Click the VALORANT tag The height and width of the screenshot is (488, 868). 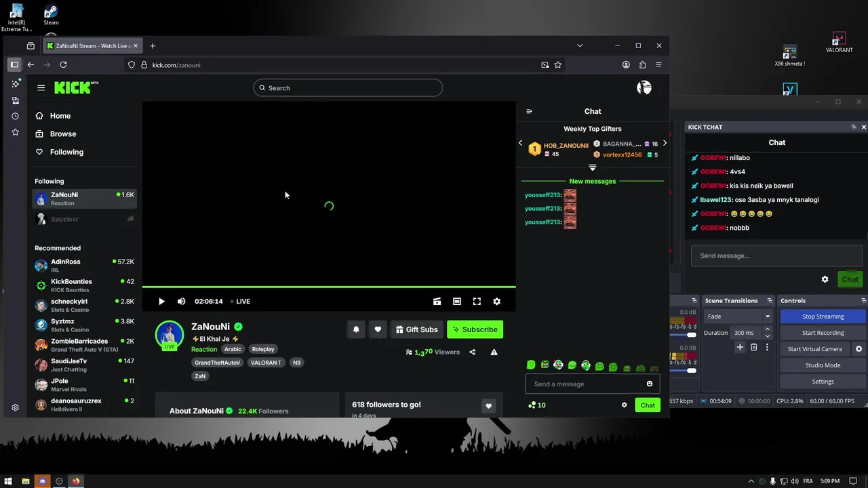[x=266, y=363]
